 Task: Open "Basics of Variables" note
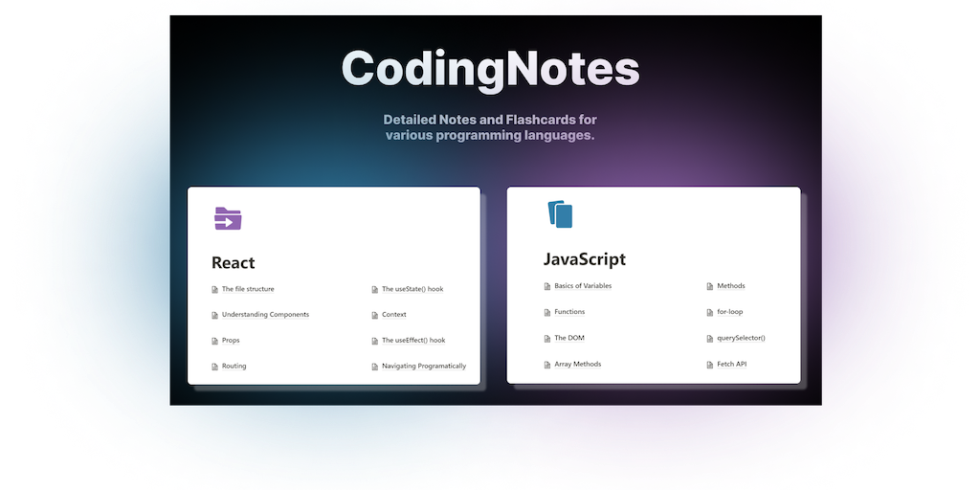(583, 285)
